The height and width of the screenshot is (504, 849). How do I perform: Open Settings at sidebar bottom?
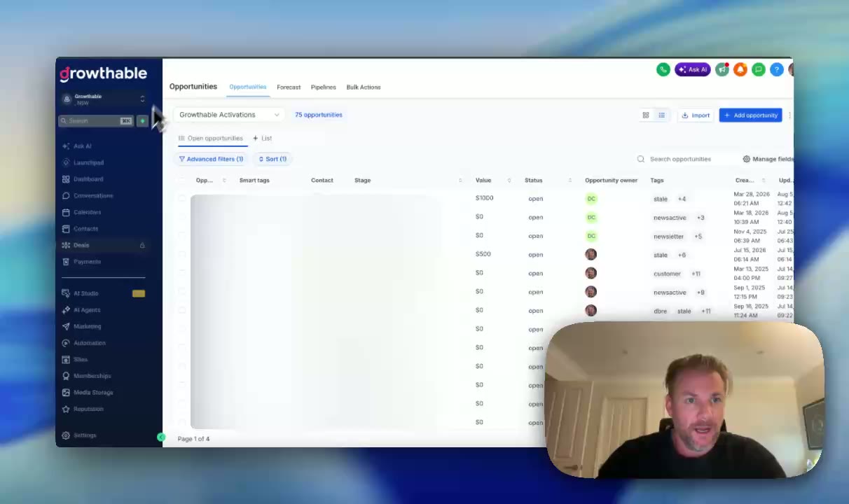point(85,435)
